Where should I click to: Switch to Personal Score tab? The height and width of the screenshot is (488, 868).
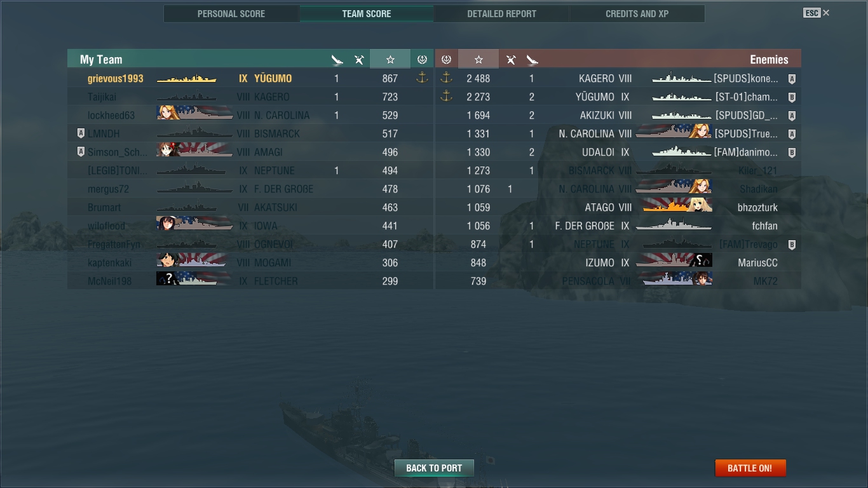[231, 13]
